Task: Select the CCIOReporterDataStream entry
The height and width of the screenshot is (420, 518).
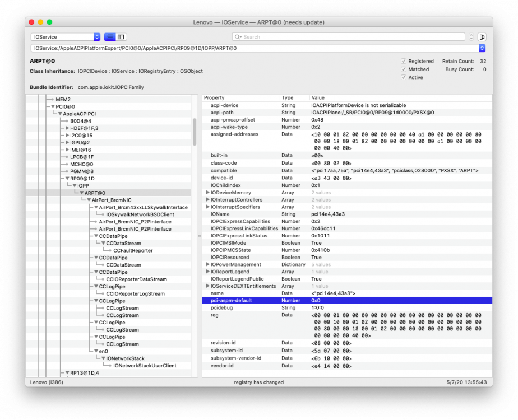Action: click(x=136, y=279)
